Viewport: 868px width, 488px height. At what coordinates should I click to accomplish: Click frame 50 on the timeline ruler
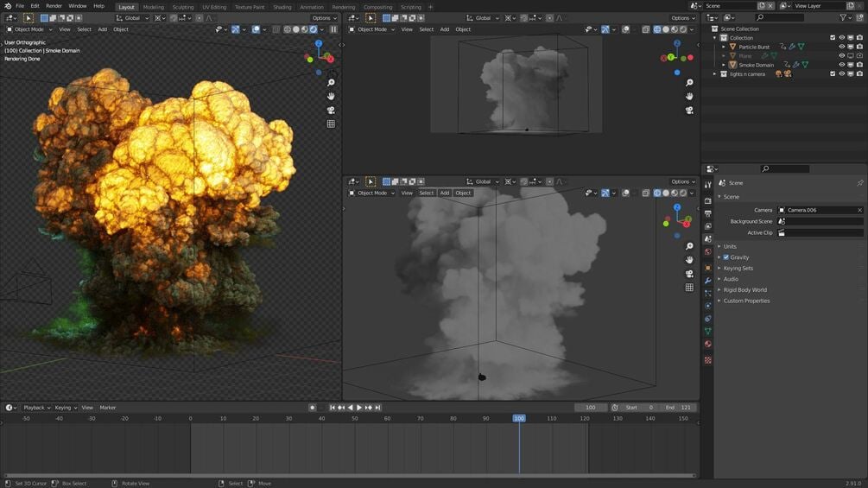click(x=354, y=418)
